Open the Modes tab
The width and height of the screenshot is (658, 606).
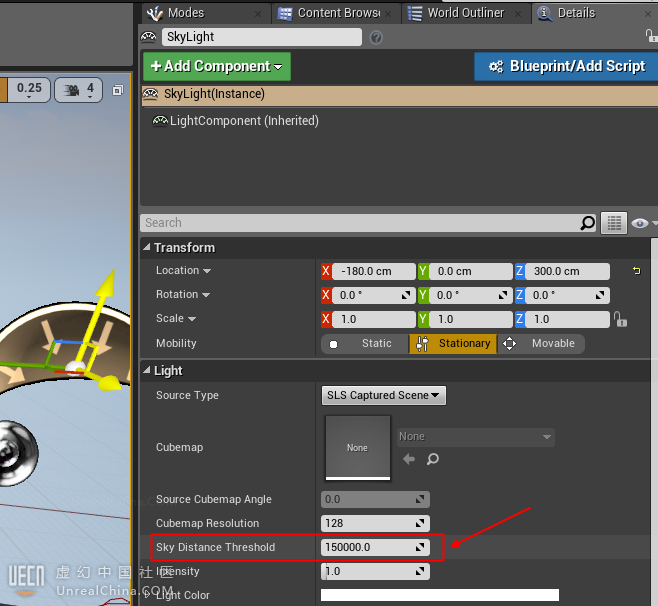pyautogui.click(x=204, y=13)
